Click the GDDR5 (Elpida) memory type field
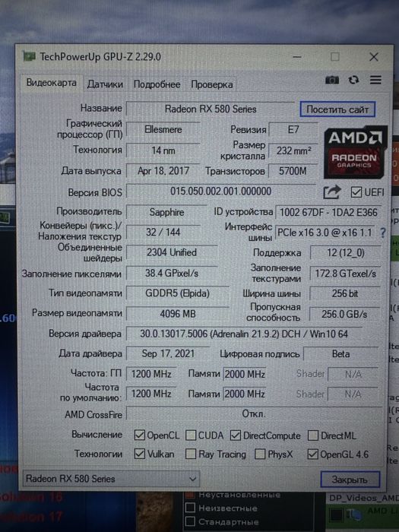 pos(177,293)
